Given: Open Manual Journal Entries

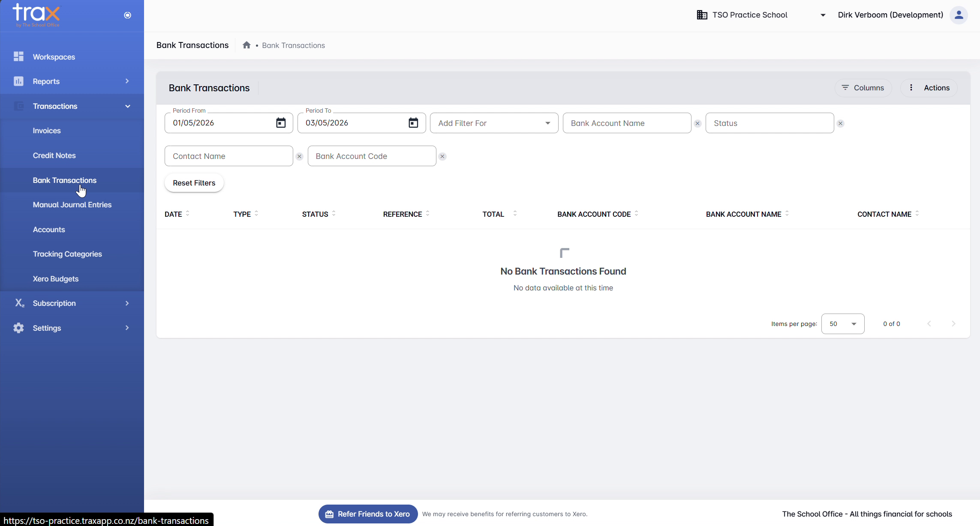Looking at the screenshot, I should [72, 205].
